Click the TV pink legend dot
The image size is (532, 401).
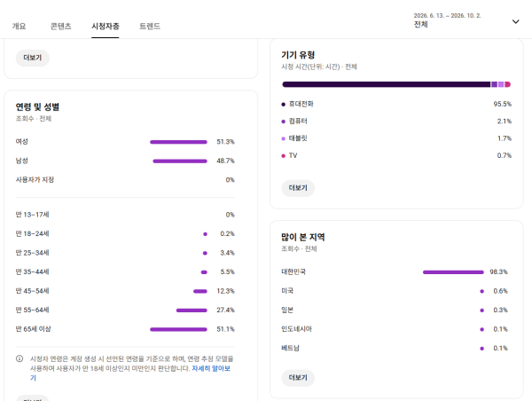pyautogui.click(x=284, y=156)
